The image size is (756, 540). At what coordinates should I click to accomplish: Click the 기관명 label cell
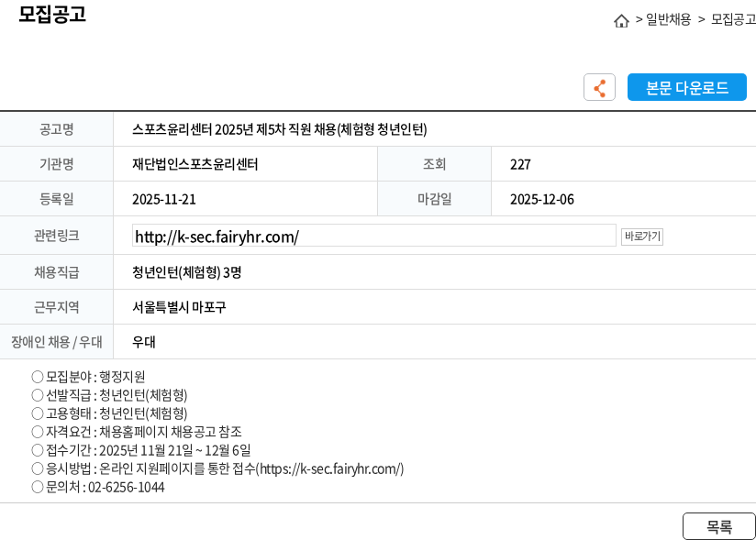coord(56,164)
